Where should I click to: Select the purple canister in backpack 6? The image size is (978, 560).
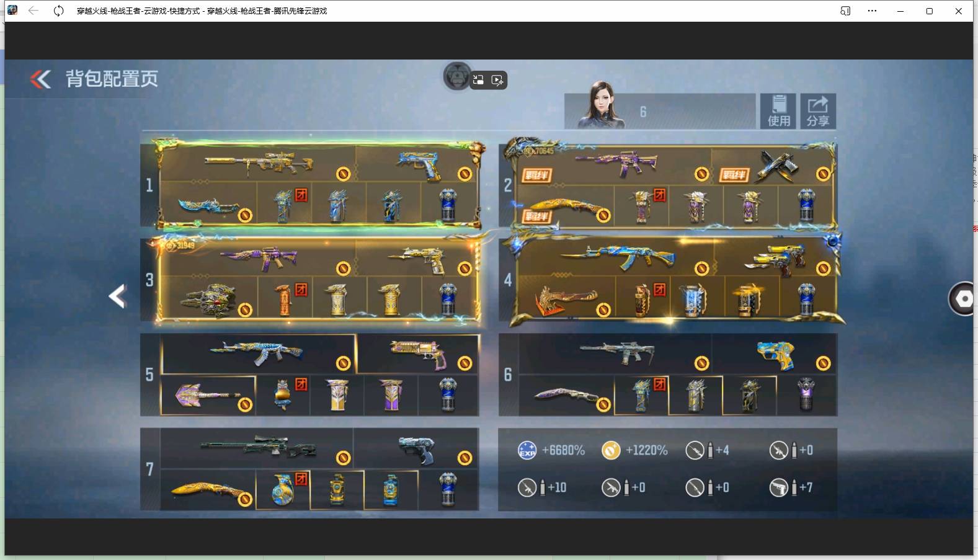pyautogui.click(x=806, y=395)
